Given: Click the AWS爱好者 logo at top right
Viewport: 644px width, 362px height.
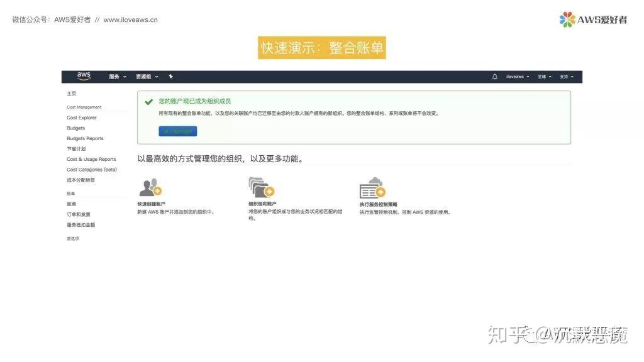Looking at the screenshot, I should point(594,19).
